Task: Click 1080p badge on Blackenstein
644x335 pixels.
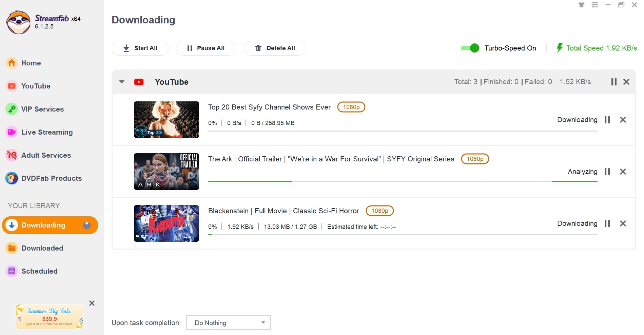Action: (380, 211)
